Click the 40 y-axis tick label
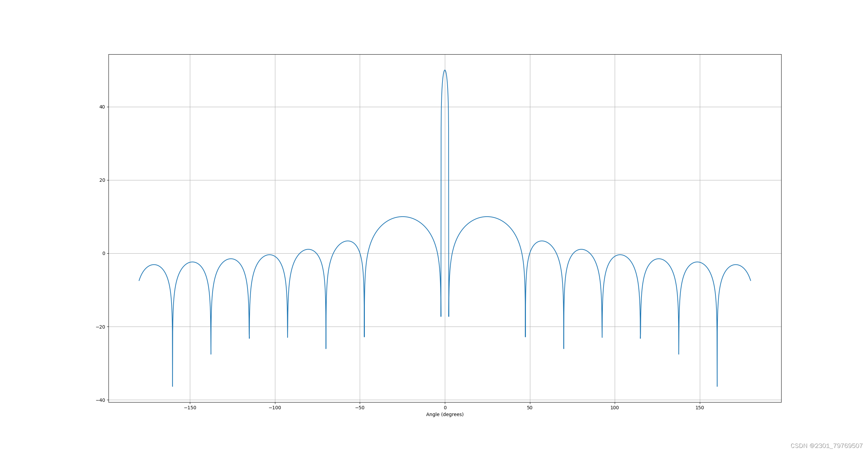This screenshot has width=868, height=452. (102, 107)
